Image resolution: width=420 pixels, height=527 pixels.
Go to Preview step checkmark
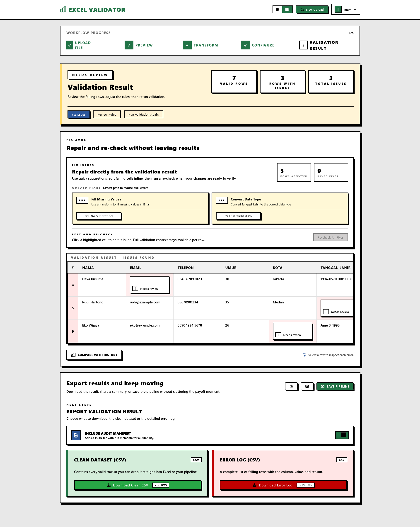129,45
